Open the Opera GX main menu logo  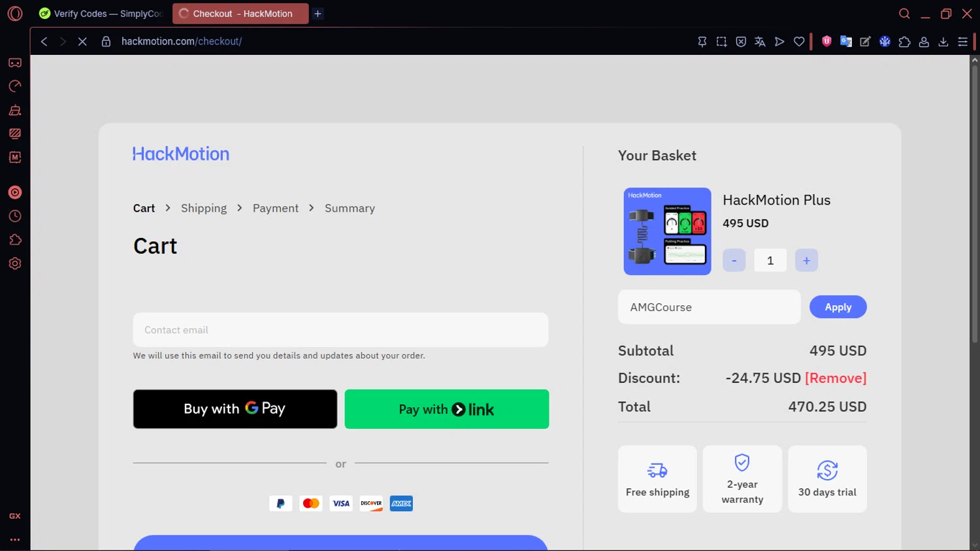15,14
